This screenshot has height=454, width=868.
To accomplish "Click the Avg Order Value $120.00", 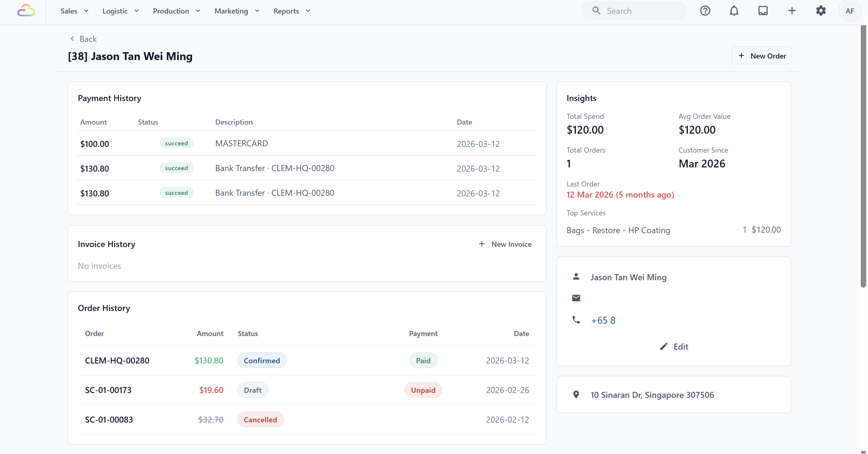I will pos(697,130).
